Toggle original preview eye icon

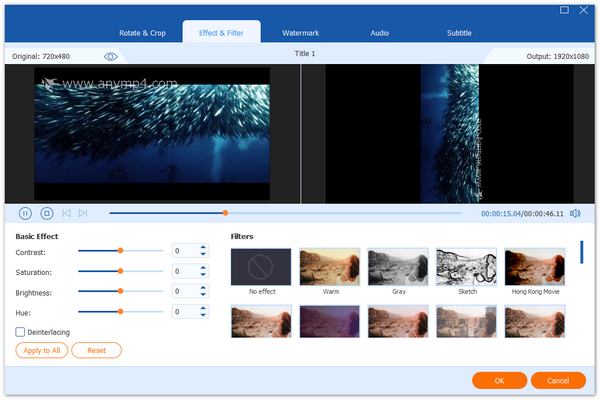click(111, 56)
